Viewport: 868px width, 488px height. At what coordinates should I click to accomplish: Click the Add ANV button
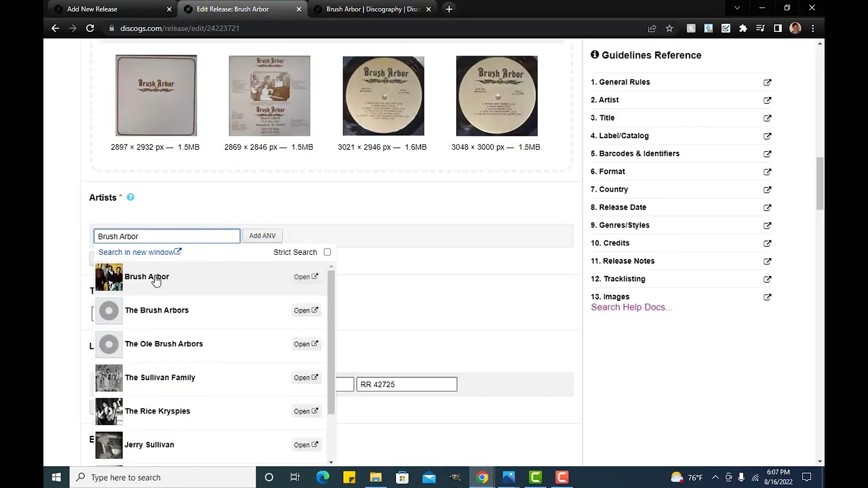tap(262, 236)
